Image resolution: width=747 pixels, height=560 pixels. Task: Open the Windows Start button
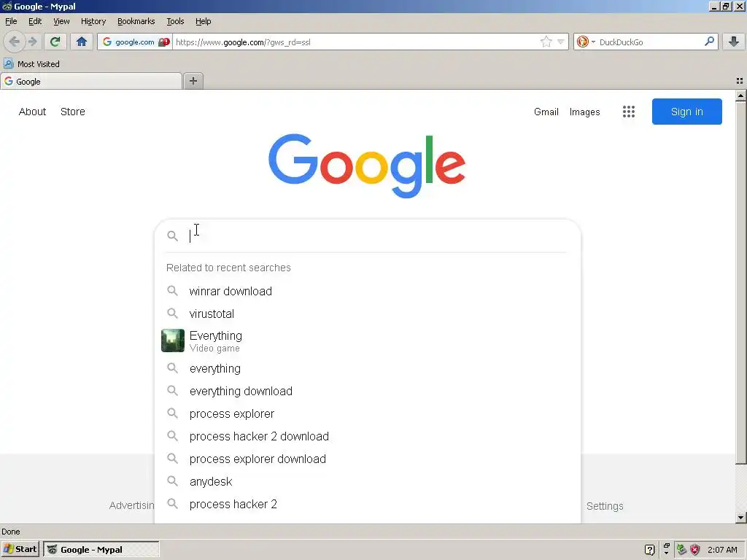coord(20,550)
